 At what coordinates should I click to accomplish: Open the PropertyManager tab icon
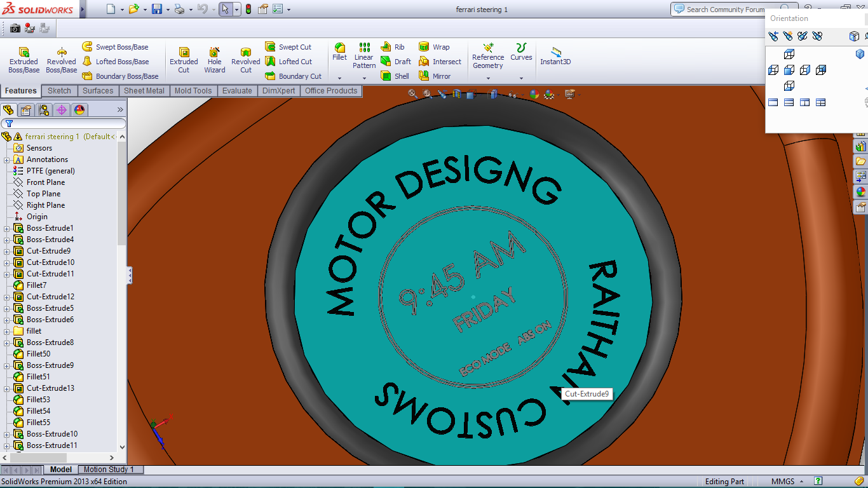[26, 110]
